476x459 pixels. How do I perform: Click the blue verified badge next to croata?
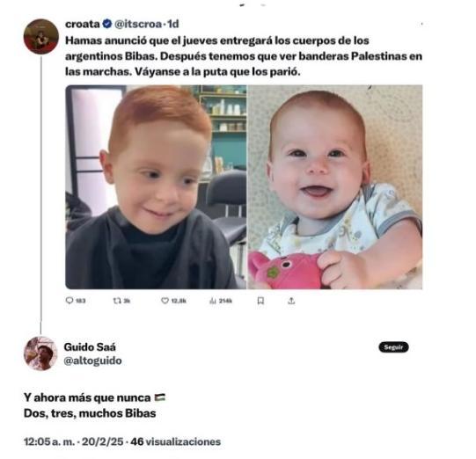[x=106, y=24]
